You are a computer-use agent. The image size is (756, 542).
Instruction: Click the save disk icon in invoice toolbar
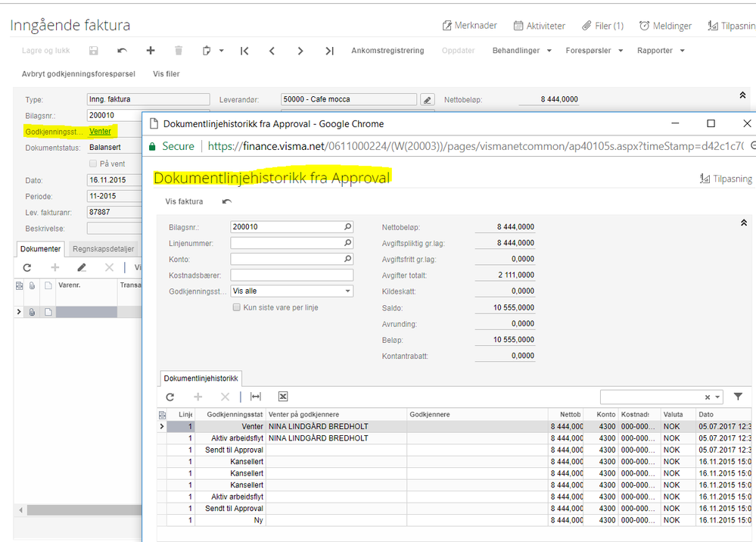click(x=94, y=51)
